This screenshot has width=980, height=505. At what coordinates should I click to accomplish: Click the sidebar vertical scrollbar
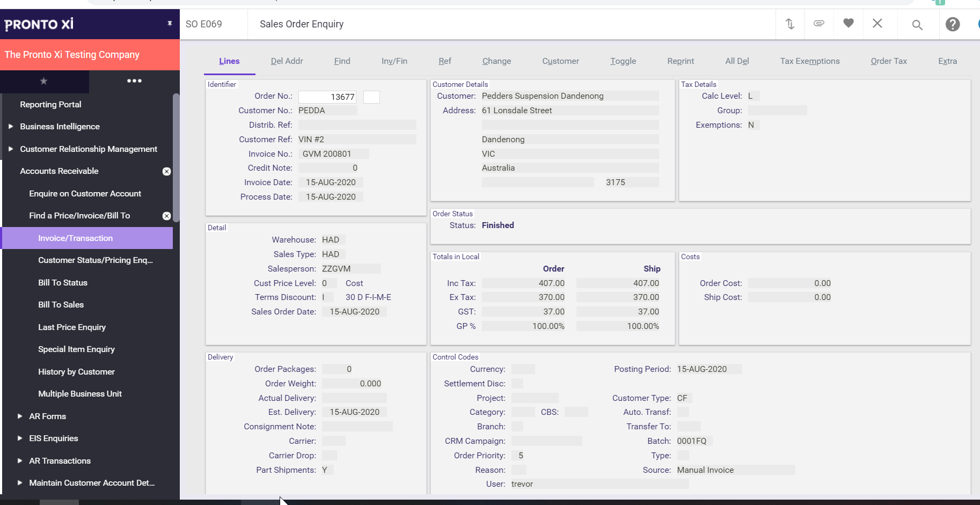[x=176, y=157]
